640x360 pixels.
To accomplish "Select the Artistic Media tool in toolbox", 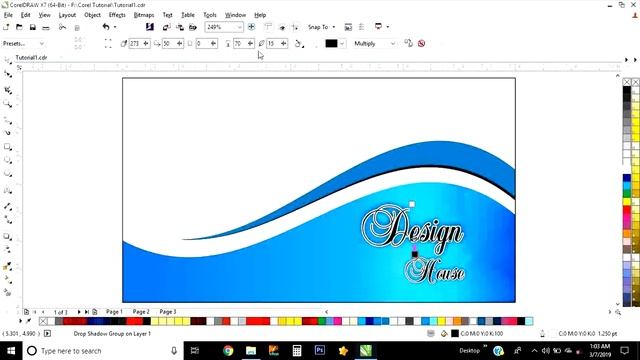I will pos(8,133).
